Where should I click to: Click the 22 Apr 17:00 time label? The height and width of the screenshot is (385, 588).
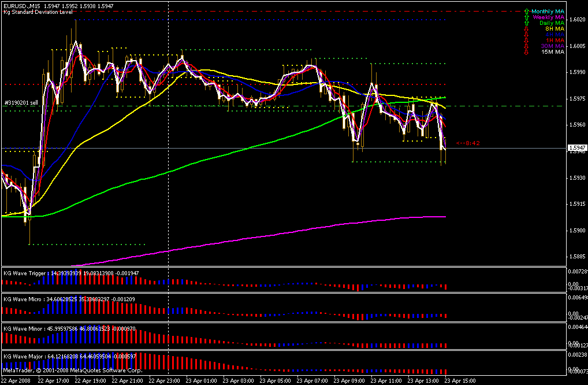coord(53,380)
